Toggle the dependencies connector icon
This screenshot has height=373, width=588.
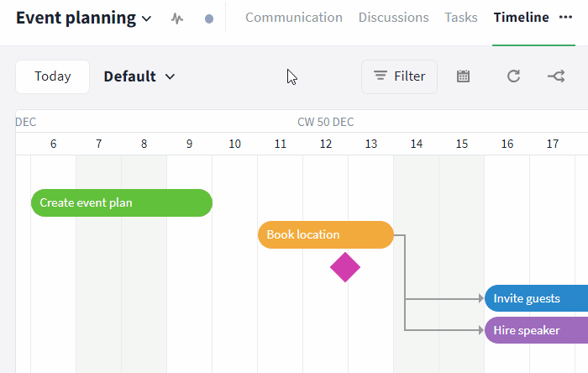point(556,76)
